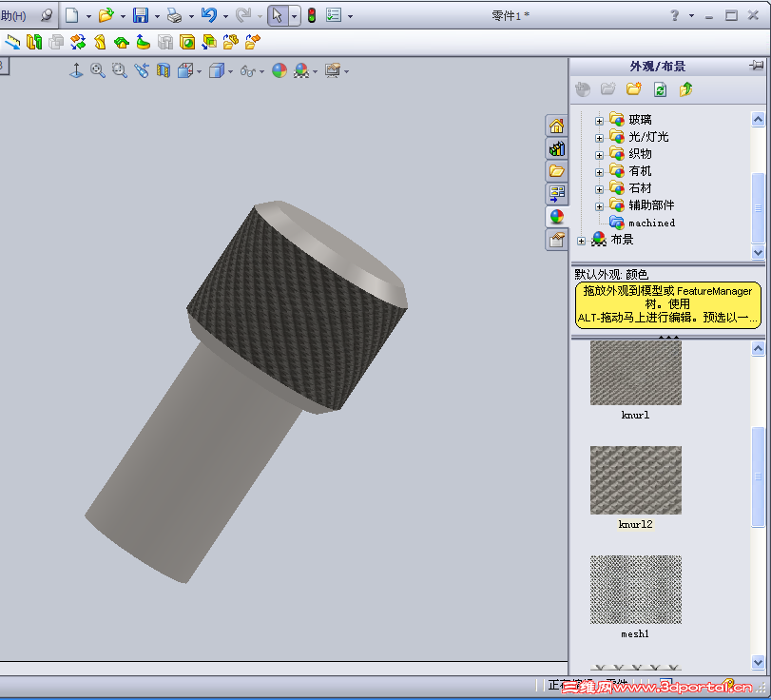Click the Print icon
Screen dimensions: 771x700
tap(174, 16)
